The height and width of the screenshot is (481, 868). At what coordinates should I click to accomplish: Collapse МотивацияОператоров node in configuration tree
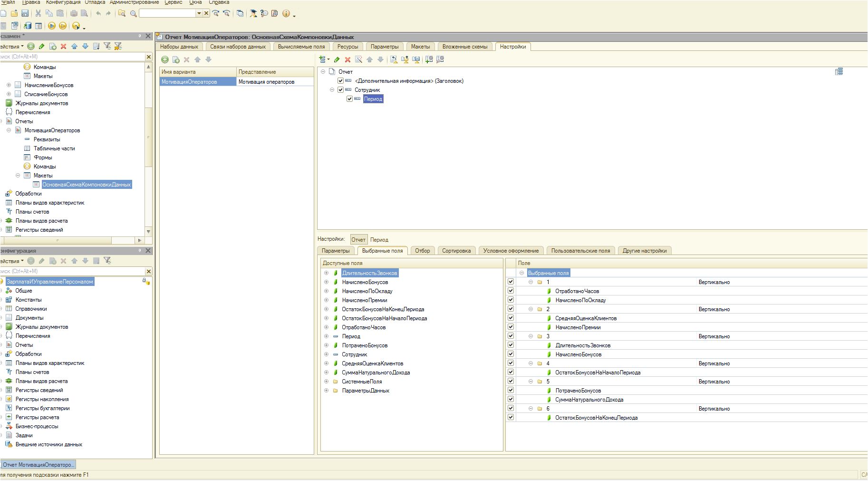[x=9, y=130]
